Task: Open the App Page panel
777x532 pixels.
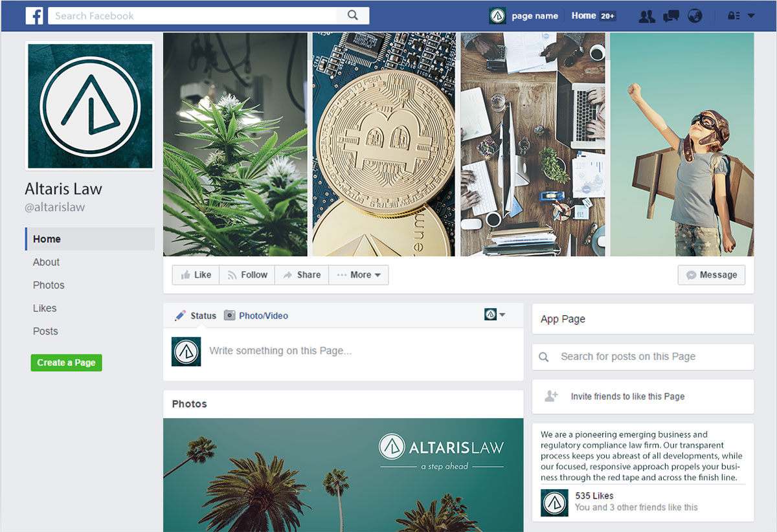Action: (643, 319)
